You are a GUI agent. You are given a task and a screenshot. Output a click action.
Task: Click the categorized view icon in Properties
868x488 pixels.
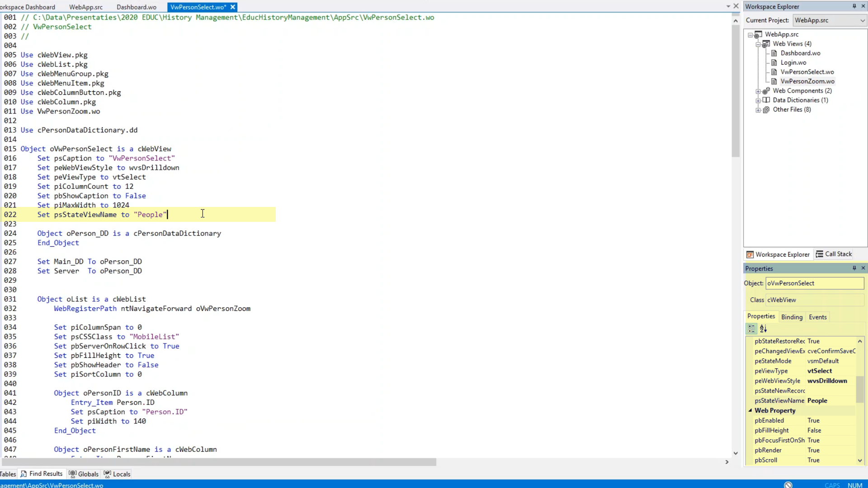pos(751,329)
